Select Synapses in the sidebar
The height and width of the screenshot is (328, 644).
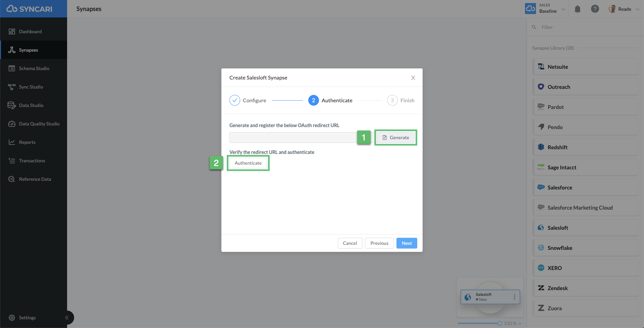[x=34, y=50]
